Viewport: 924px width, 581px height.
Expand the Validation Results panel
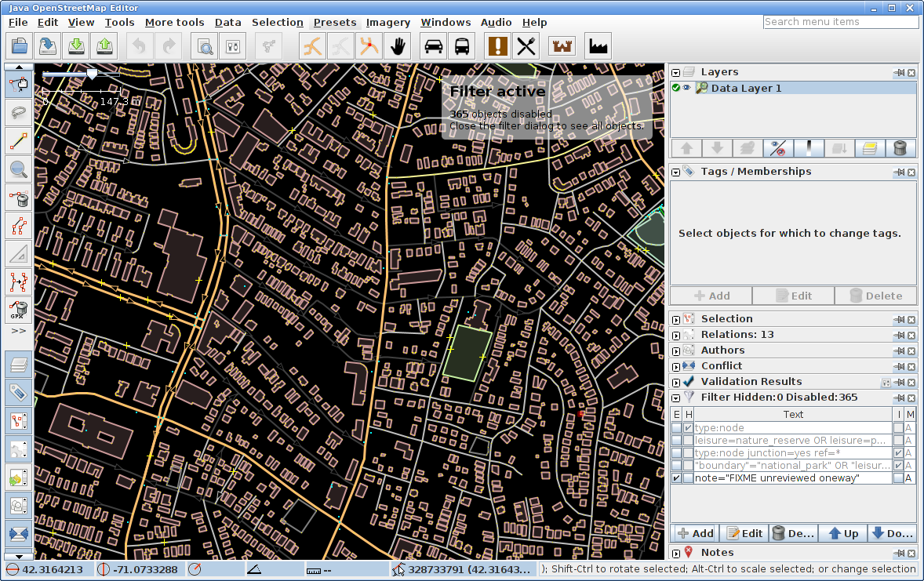coord(676,382)
